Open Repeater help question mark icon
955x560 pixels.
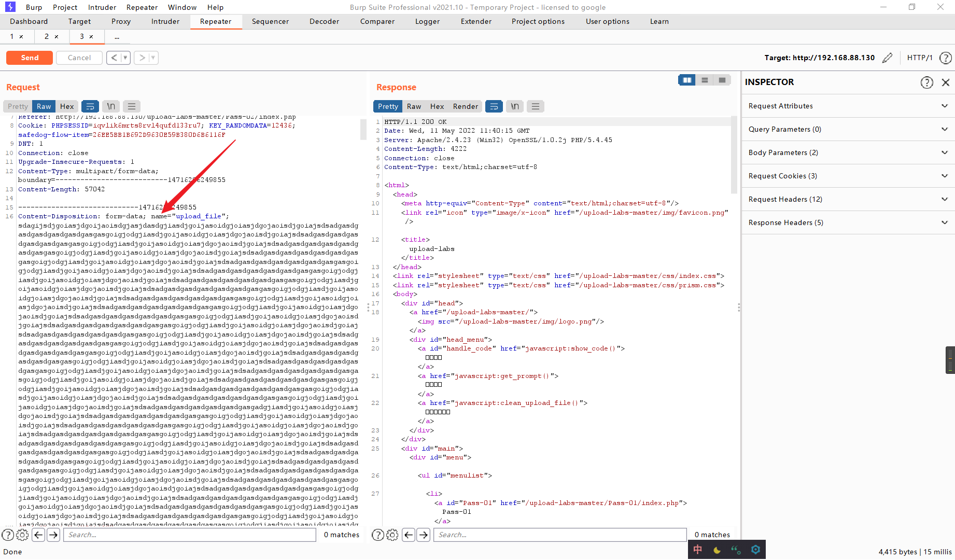click(946, 58)
